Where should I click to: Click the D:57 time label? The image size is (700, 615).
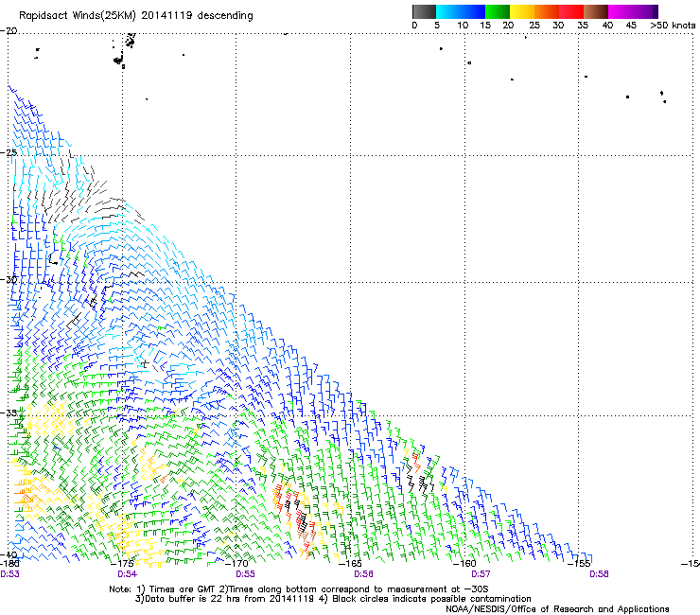[481, 574]
